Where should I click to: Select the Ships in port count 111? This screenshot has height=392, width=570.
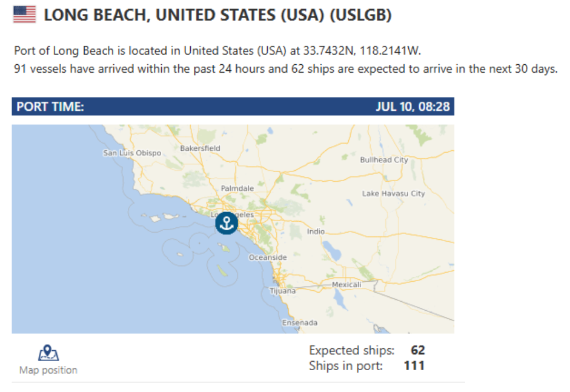click(414, 365)
